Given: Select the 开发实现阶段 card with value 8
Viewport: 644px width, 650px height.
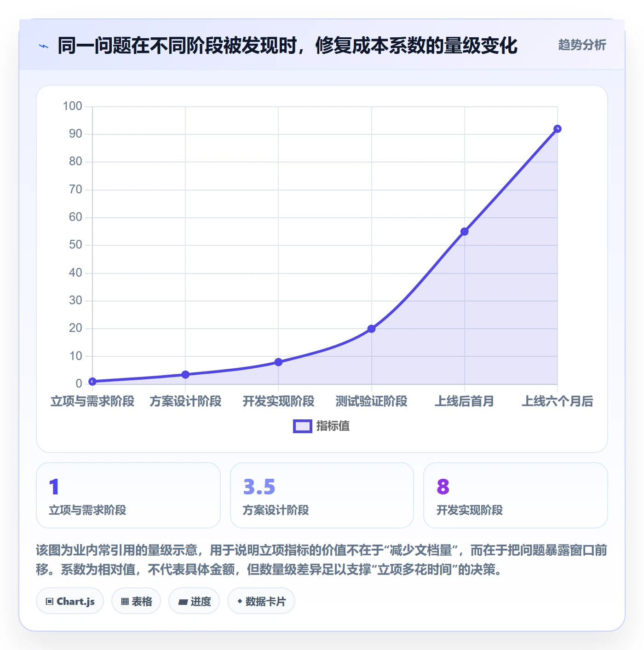Looking at the screenshot, I should pyautogui.click(x=516, y=495).
